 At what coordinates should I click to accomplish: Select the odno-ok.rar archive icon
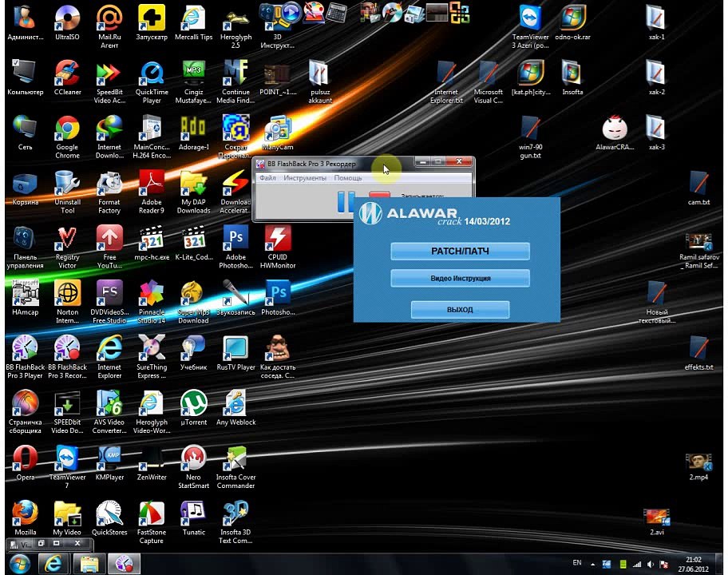pos(572,23)
